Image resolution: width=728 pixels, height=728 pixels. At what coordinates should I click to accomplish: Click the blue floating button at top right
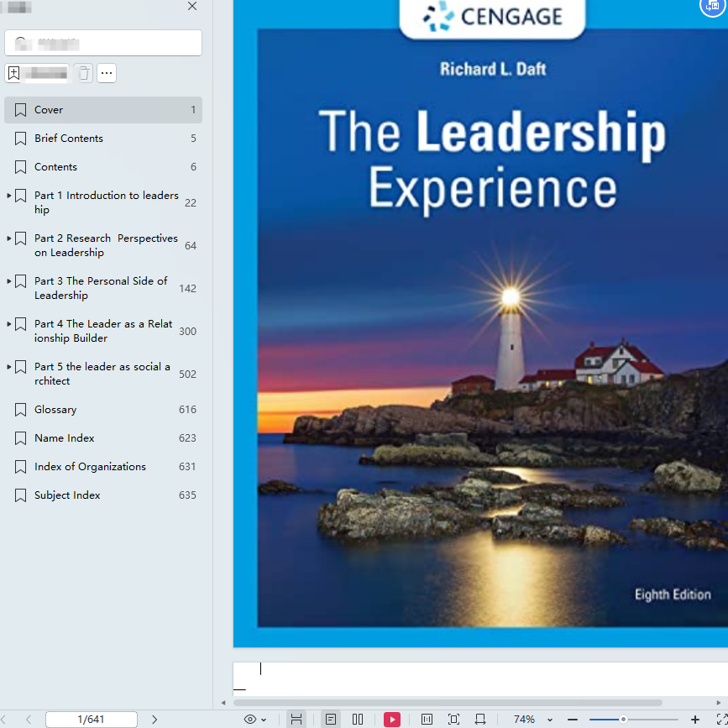[713, 7]
